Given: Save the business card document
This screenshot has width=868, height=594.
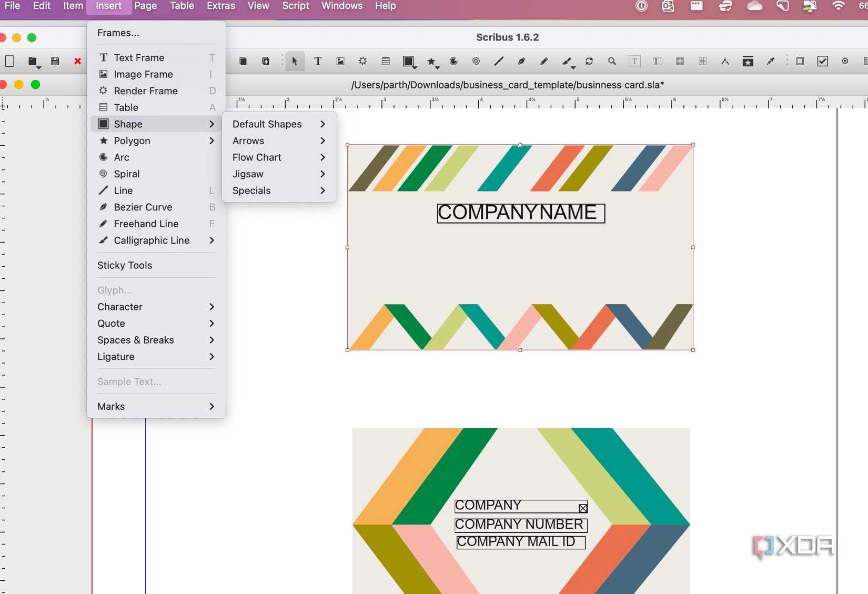Looking at the screenshot, I should click(x=55, y=61).
